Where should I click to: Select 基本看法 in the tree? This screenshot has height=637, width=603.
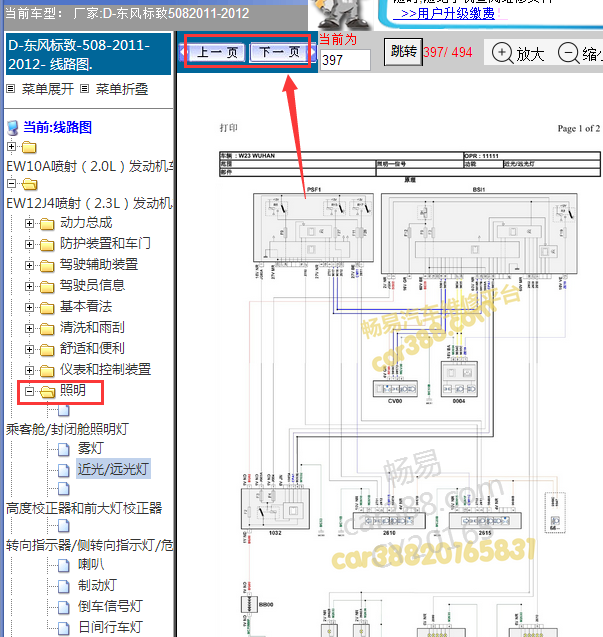(x=86, y=306)
